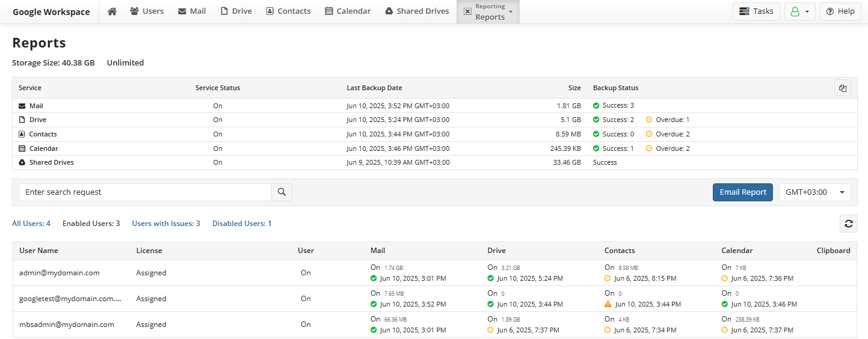Focus the Enter search request field
Screen dimensions: 868x339
[145, 192]
